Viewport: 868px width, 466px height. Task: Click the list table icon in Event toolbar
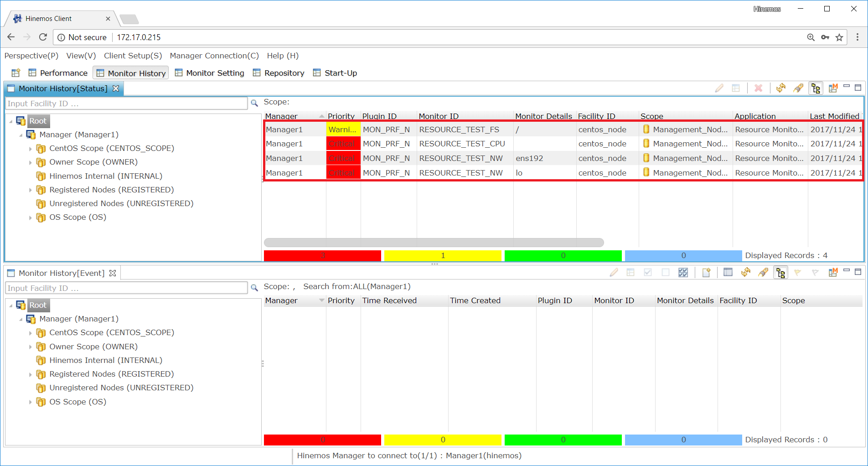[728, 273]
